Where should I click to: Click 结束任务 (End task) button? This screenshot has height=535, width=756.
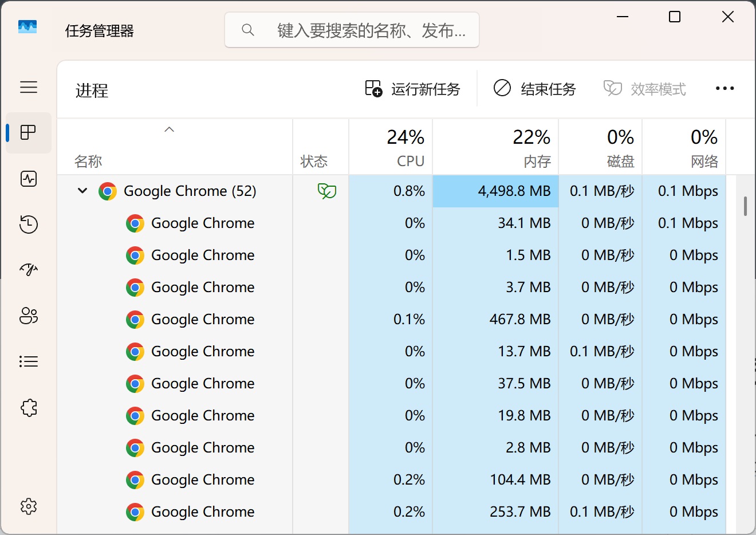534,89
